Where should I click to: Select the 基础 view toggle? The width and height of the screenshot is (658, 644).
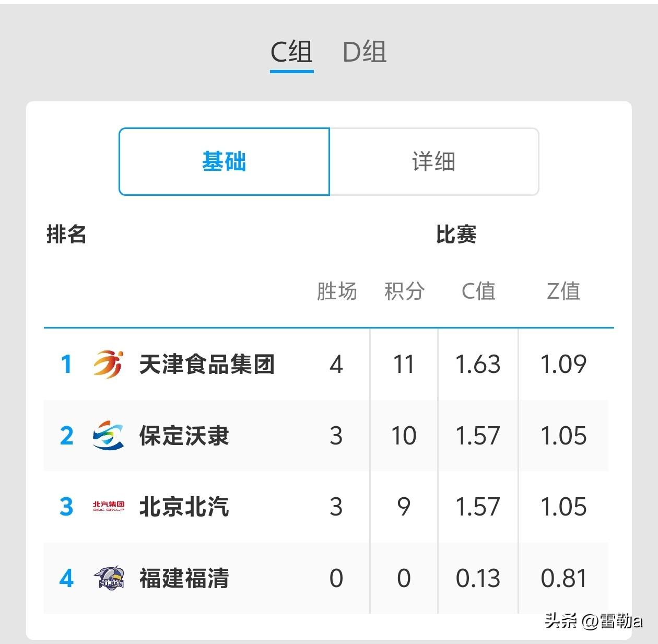click(x=224, y=161)
